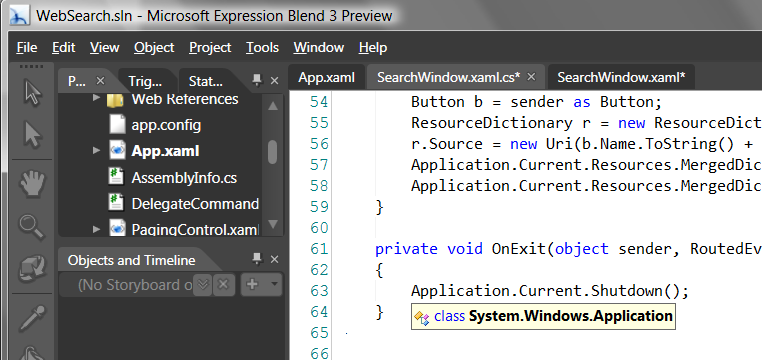
Task: Close the Objects and Timeline panel
Action: pos(274,259)
